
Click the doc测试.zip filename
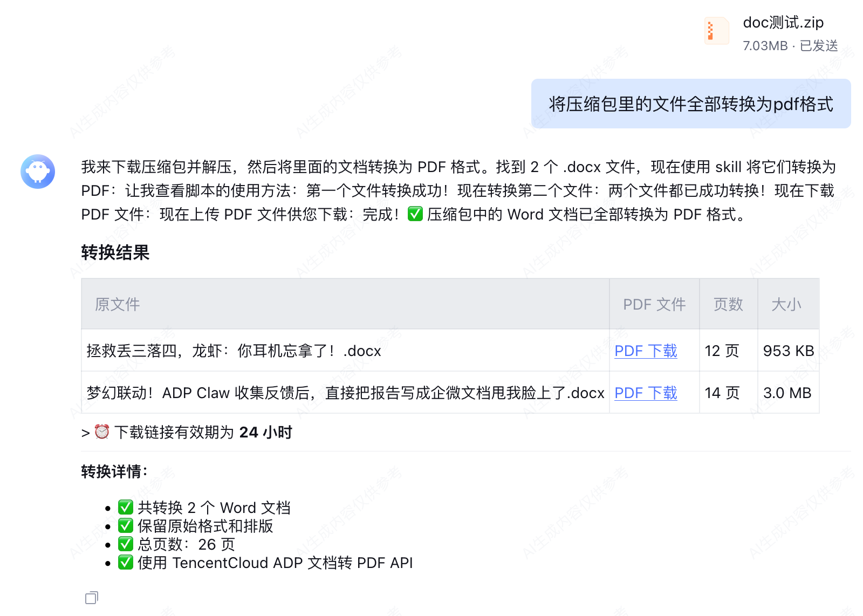coord(783,22)
